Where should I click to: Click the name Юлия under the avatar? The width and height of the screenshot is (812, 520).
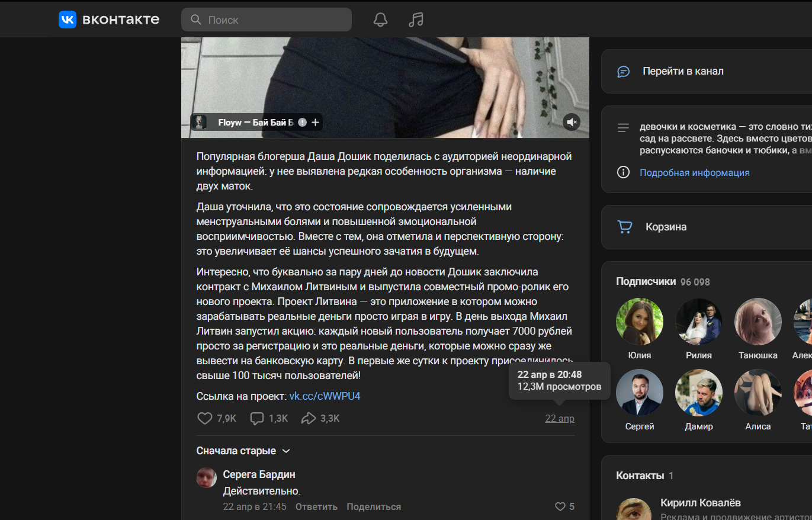tap(640, 355)
